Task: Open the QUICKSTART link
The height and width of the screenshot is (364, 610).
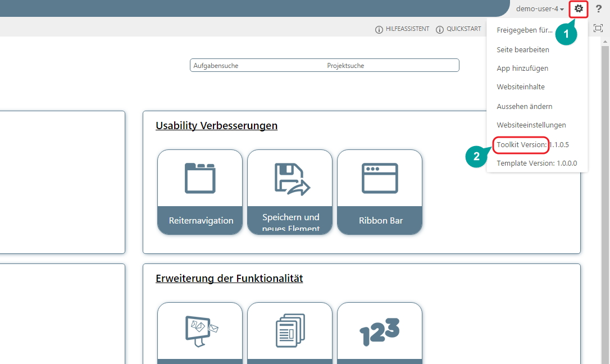Action: point(464,29)
